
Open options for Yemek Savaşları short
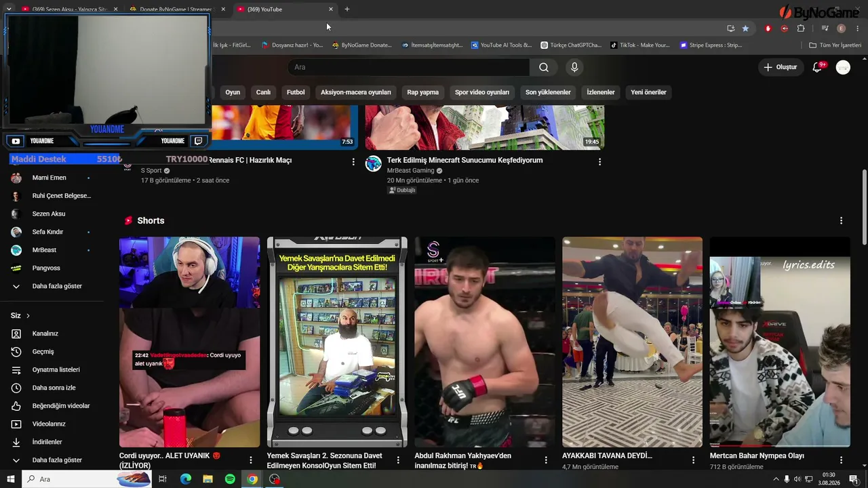pos(398,460)
